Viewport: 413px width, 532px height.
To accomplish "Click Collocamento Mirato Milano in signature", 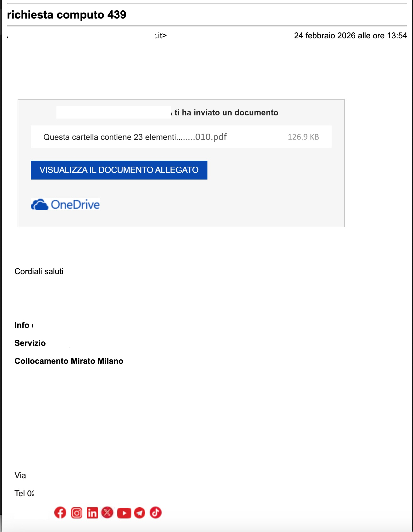I will tap(69, 361).
